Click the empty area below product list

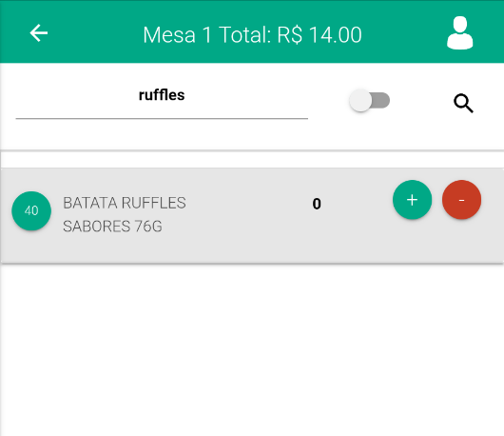coord(252,349)
